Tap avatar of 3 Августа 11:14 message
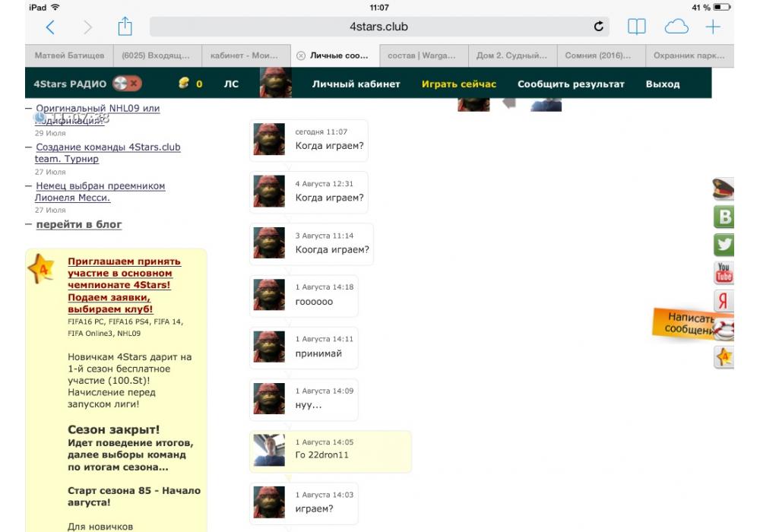The width and height of the screenshot is (760, 532). pos(269,242)
